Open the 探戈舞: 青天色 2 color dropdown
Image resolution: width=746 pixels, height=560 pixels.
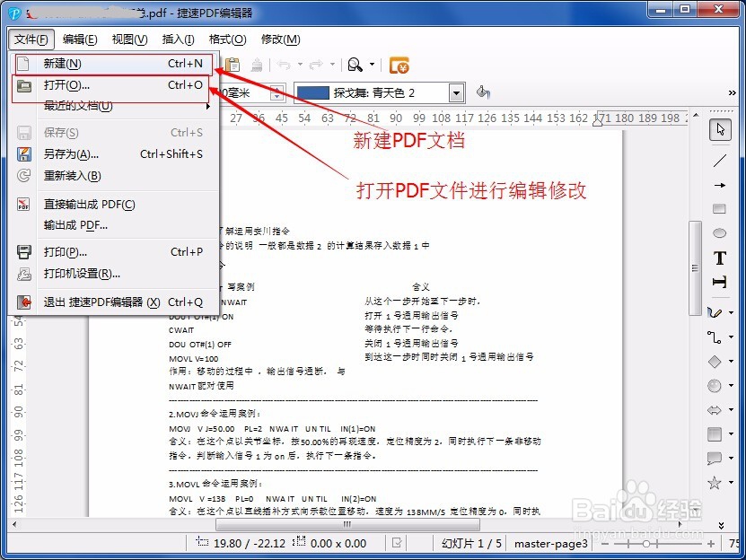[x=456, y=93]
